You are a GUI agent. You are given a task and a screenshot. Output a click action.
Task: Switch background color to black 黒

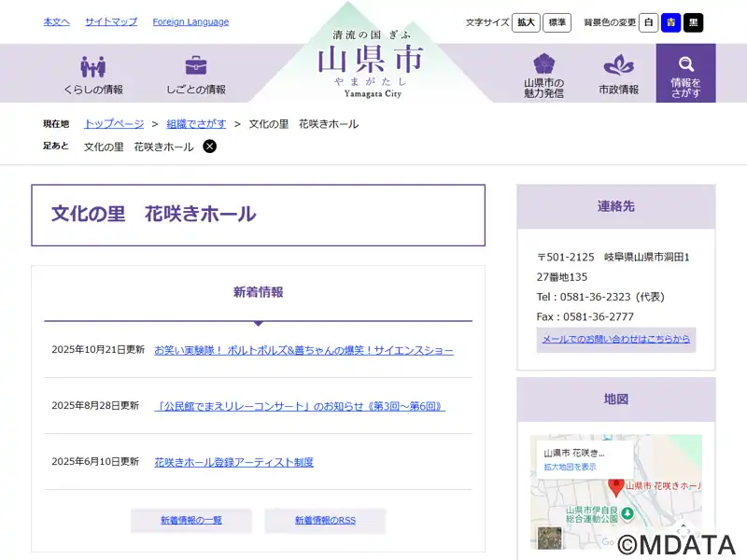[693, 22]
